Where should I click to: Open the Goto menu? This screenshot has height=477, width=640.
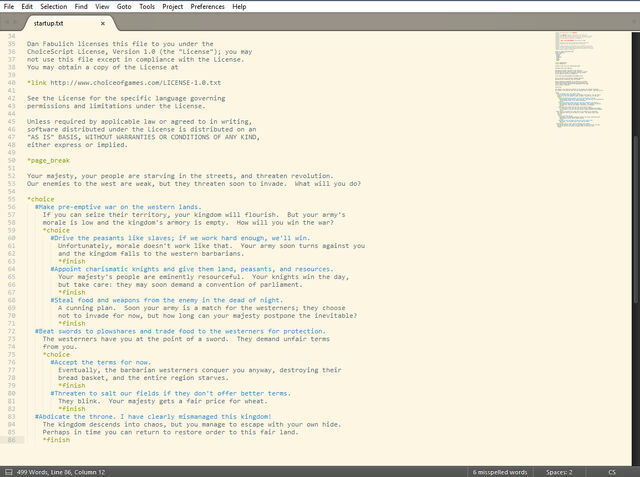pyautogui.click(x=124, y=7)
